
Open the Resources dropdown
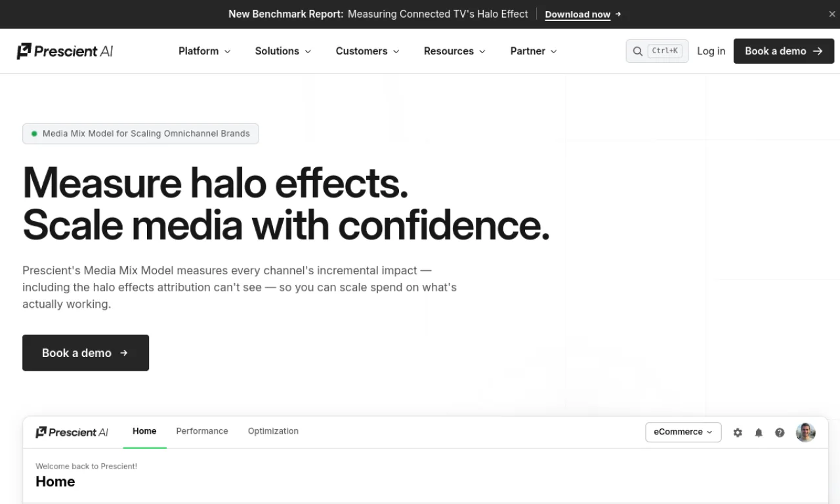click(x=455, y=51)
